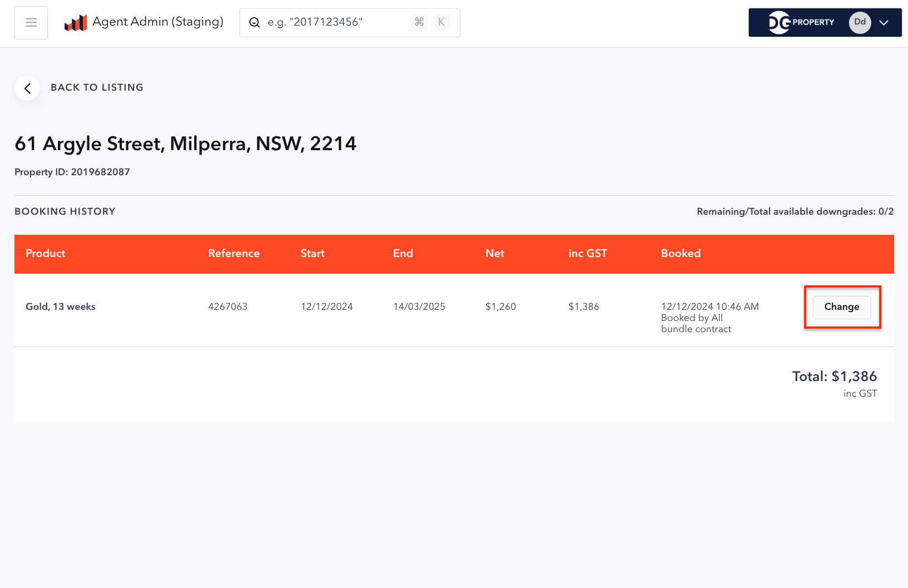The width and height of the screenshot is (908, 588).
Task: Click the 61 Argyle Street address heading
Action: pyautogui.click(x=185, y=144)
